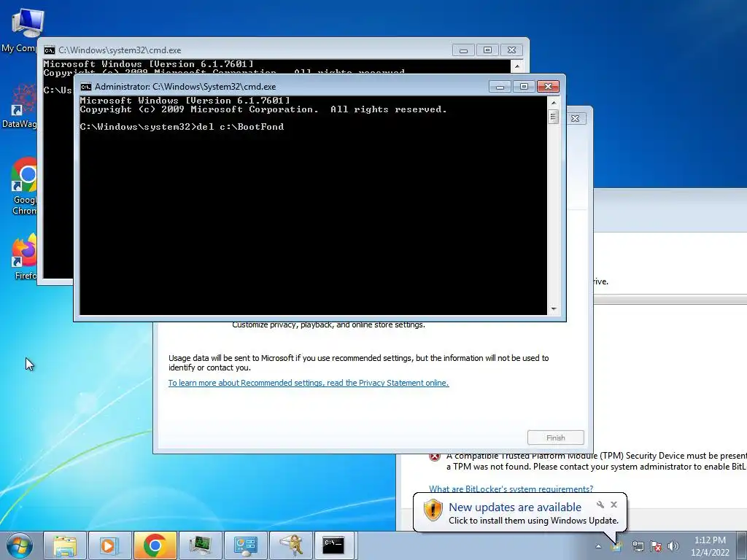The width and height of the screenshot is (747, 560).
Task: Close the Media Player setup dialog
Action: [x=575, y=119]
